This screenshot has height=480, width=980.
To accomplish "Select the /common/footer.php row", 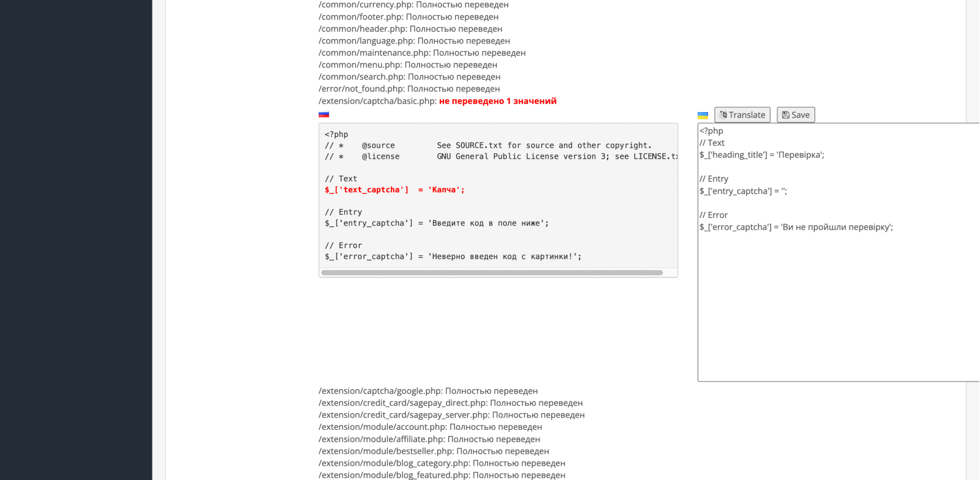I will (x=409, y=17).
